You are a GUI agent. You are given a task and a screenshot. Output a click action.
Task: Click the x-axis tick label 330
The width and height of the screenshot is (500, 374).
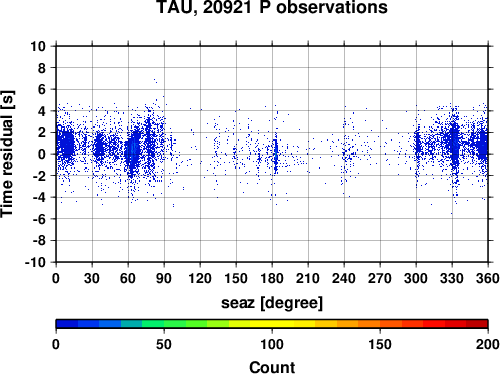tap(452, 278)
